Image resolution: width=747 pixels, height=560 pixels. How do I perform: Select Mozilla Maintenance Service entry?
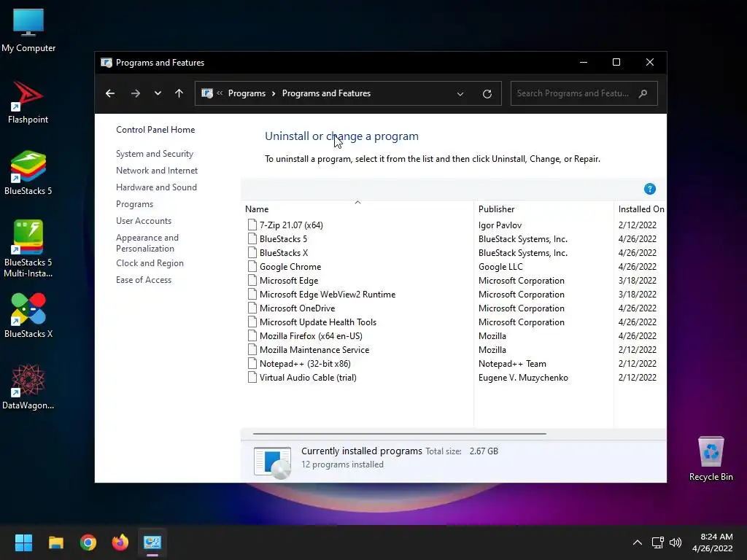(x=314, y=349)
